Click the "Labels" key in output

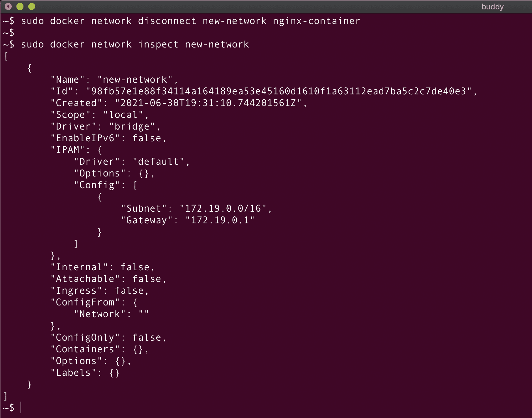pos(73,373)
